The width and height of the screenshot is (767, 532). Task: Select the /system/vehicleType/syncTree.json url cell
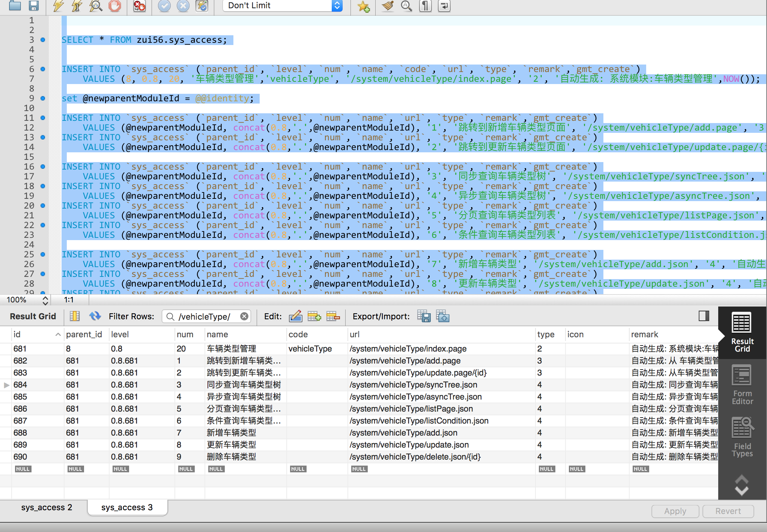(x=441, y=385)
